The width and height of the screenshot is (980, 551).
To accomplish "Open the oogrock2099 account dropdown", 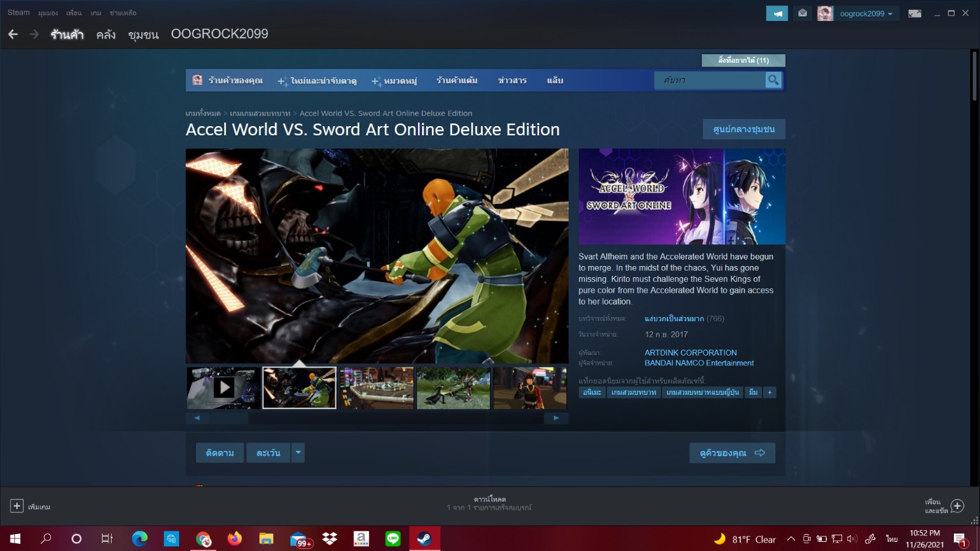I will pyautogui.click(x=866, y=14).
